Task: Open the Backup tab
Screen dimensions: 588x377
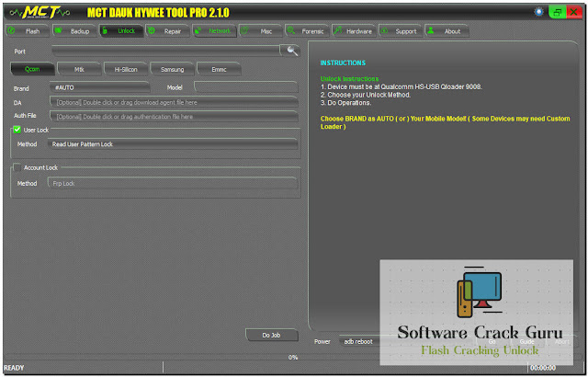Action: tap(74, 31)
